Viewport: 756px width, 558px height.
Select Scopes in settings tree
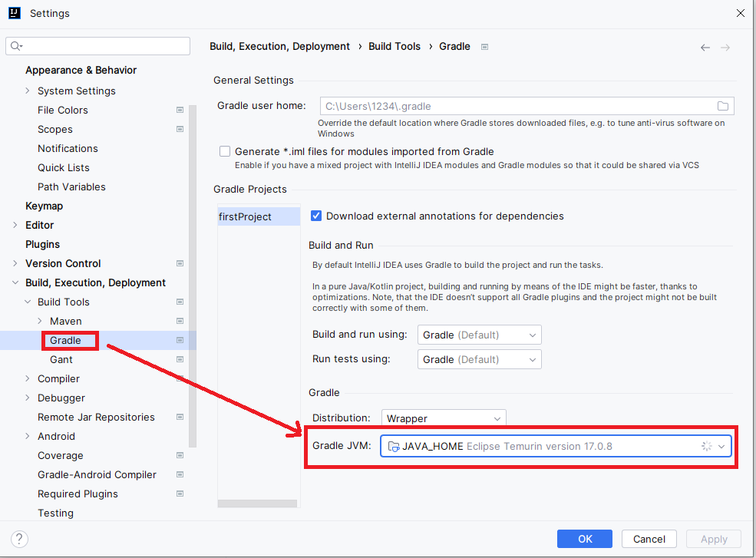[55, 129]
